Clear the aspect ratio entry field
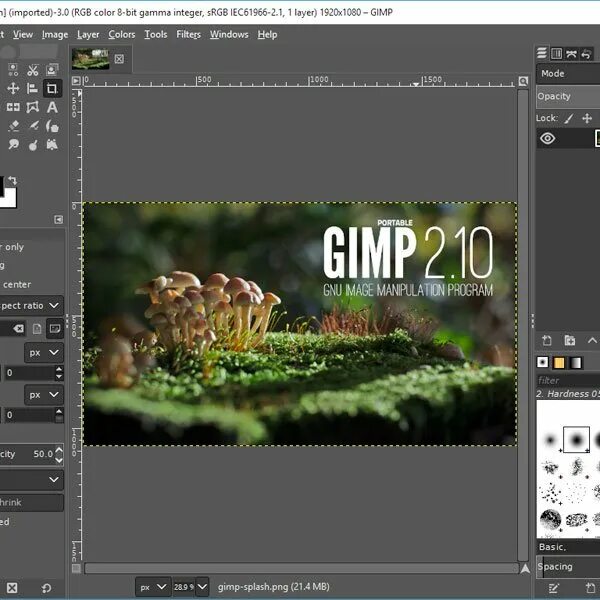This screenshot has width=600, height=600. coord(18,328)
